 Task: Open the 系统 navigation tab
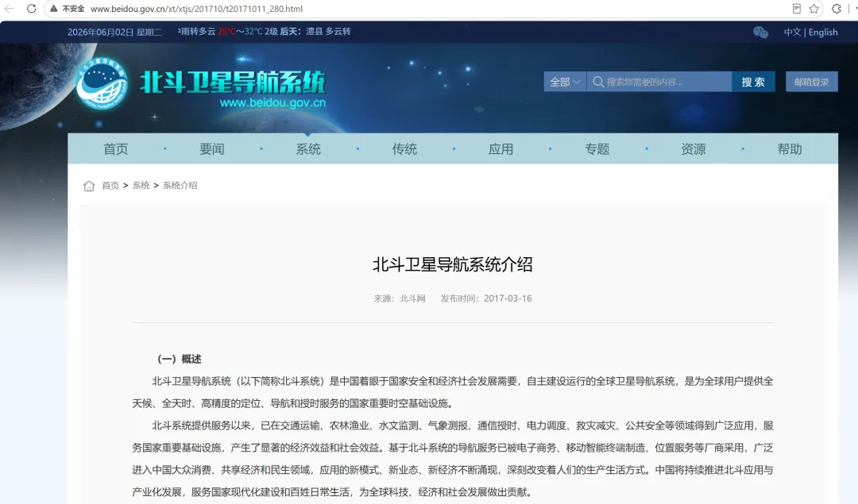pos(308,148)
